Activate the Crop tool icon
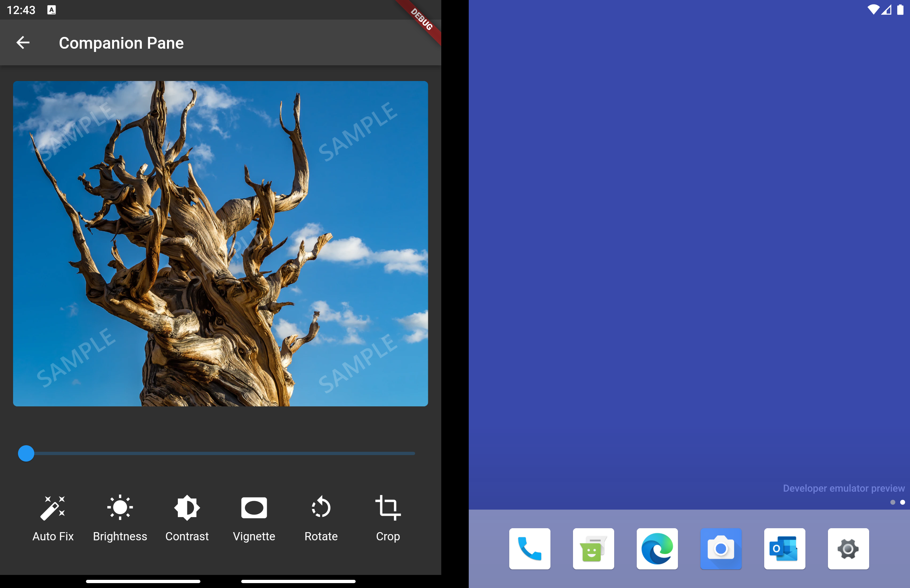The width and height of the screenshot is (910, 588). [388, 508]
